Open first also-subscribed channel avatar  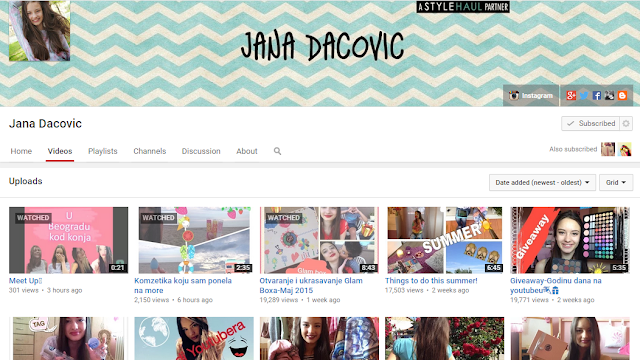[608, 149]
